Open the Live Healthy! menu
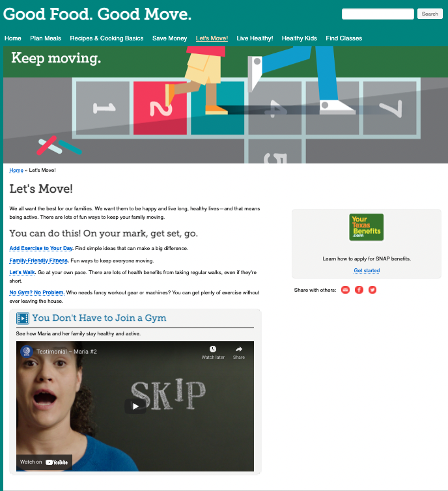448x491 pixels. (255, 38)
